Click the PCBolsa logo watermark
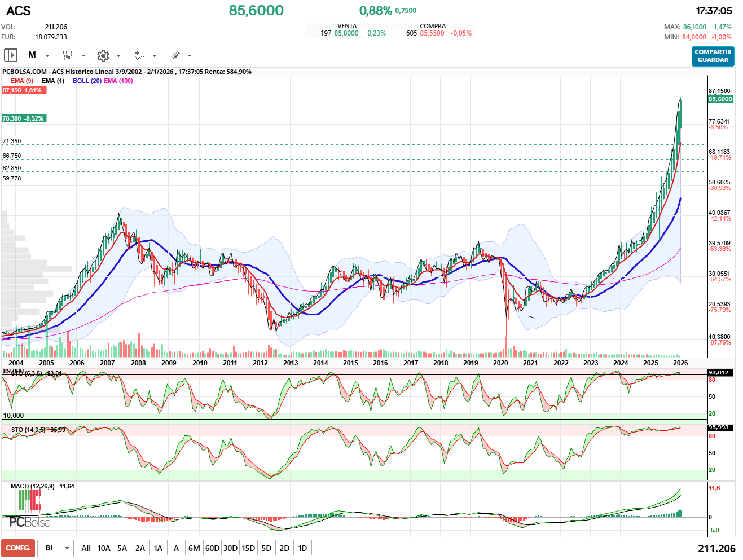This screenshot has width=743, height=560. click(30, 509)
